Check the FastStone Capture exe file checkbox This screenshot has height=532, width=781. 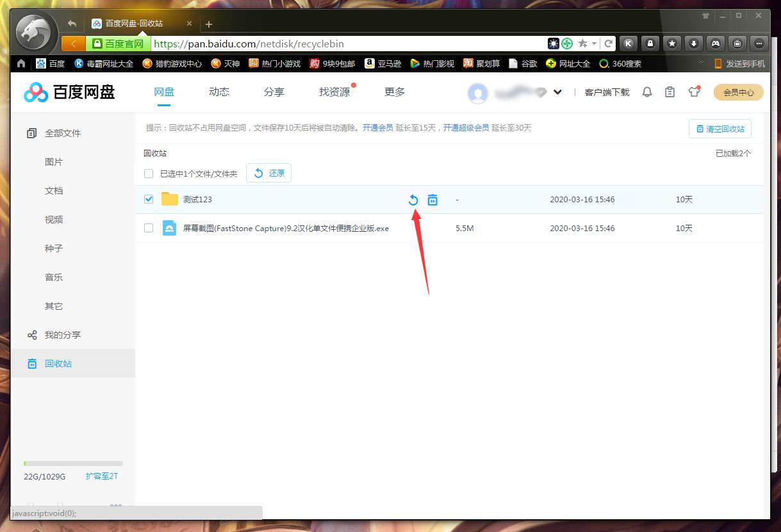148,228
